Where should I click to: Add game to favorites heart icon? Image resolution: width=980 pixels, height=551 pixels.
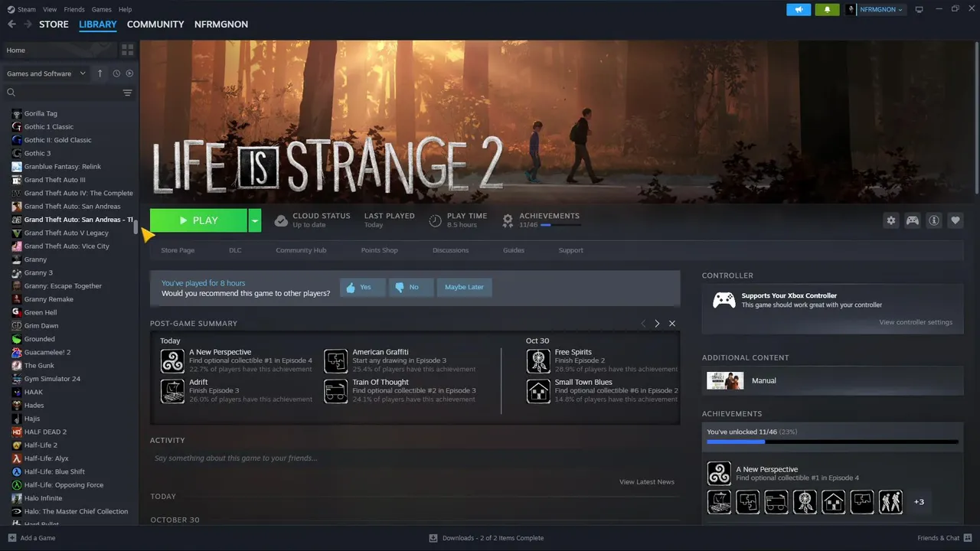point(955,220)
